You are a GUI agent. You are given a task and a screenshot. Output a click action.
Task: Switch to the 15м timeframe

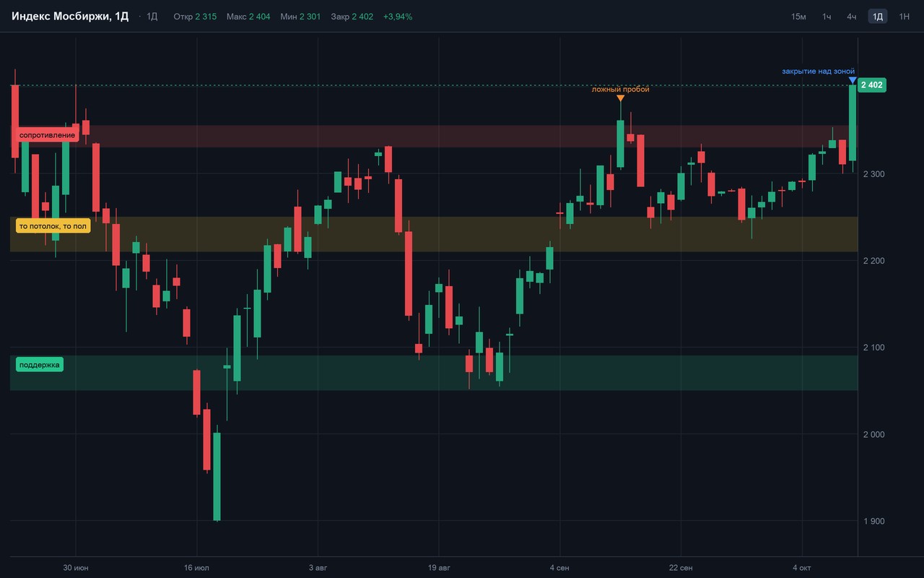point(798,16)
